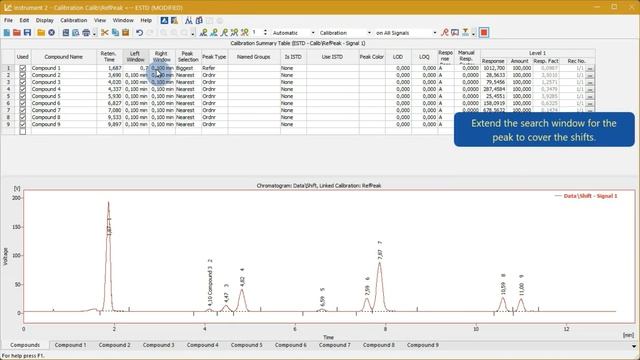This screenshot has width=640, height=360.
Task: Open the File menu
Action: [8, 20]
